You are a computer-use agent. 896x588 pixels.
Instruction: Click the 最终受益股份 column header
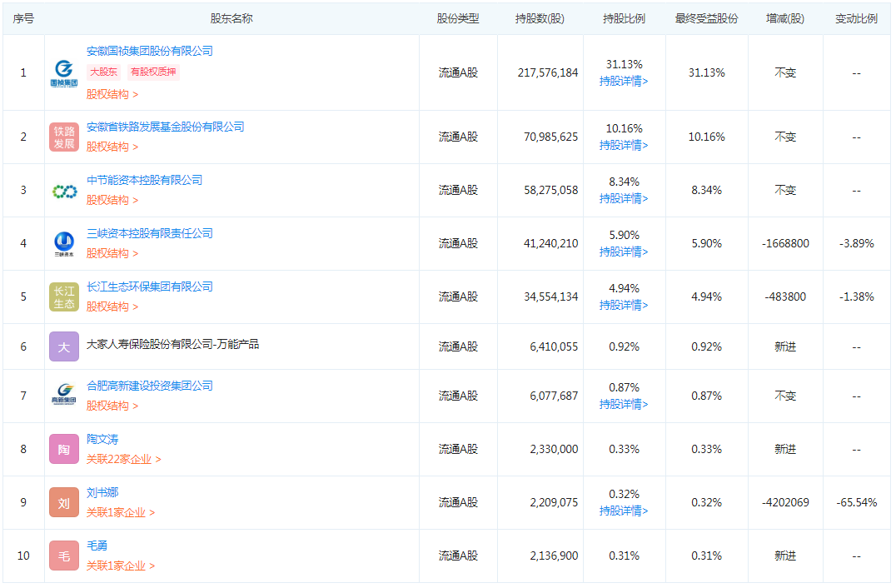point(706,19)
